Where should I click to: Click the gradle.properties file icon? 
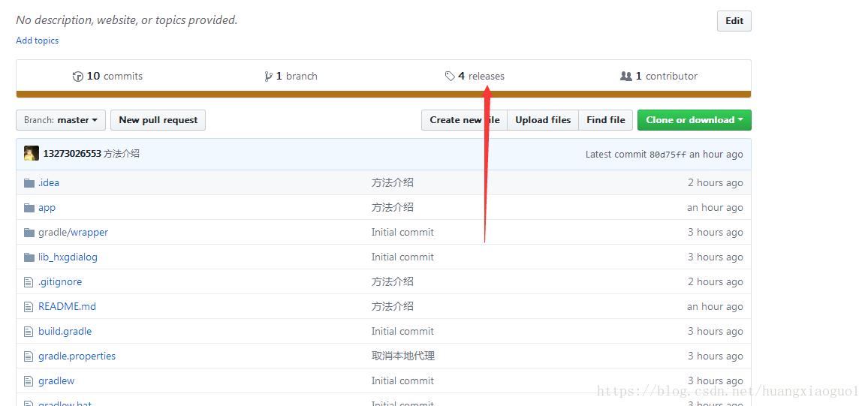tap(29, 356)
